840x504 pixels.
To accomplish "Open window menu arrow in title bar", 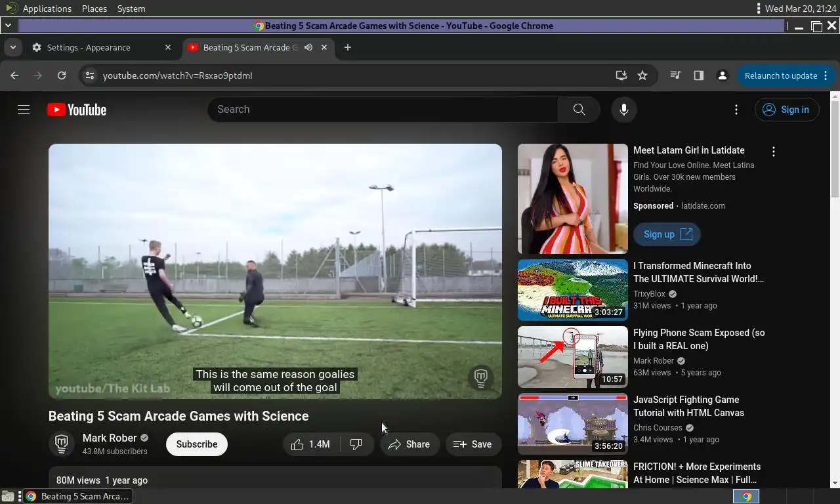I will coord(7,26).
